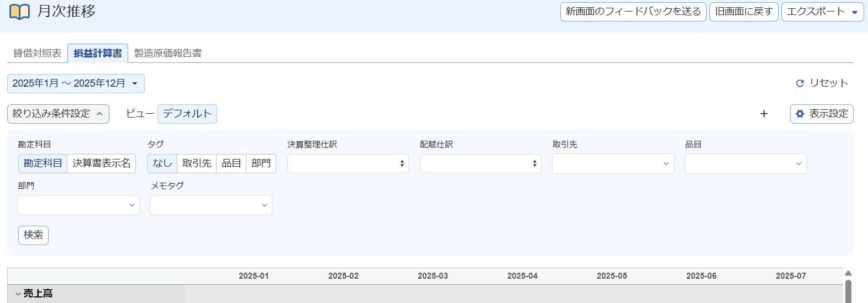Viewport: 868px width, 303px height.
Task: Click the エクスポート dropdown arrow
Action: [855, 12]
